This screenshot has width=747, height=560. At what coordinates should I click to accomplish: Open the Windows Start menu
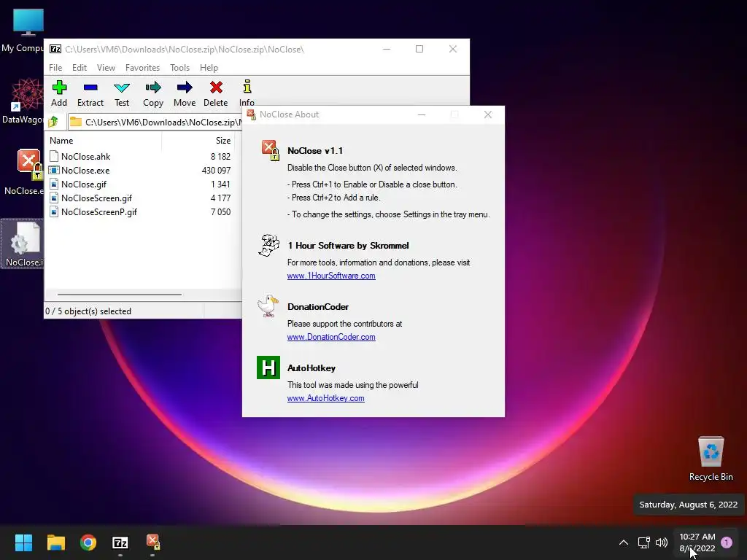(23, 542)
